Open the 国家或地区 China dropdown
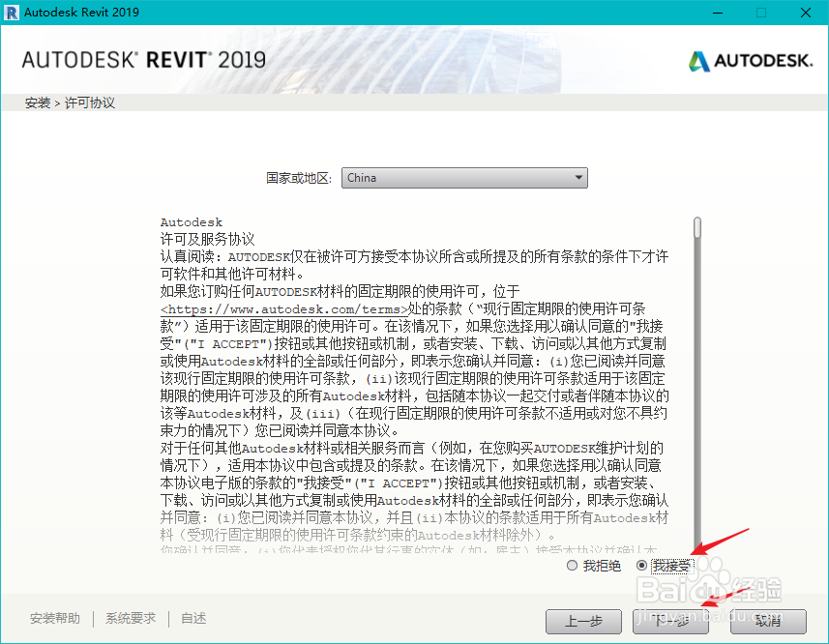The height and width of the screenshot is (644, 829). [x=464, y=178]
